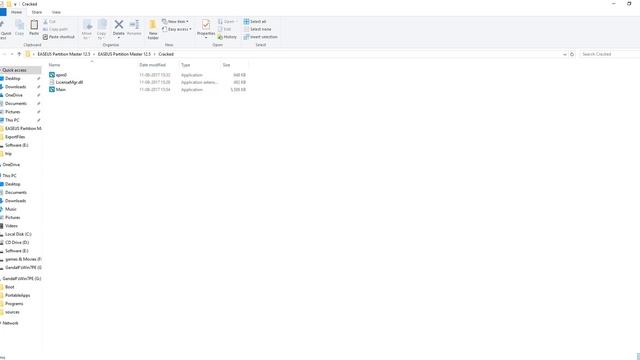This screenshot has width=640, height=360.
Task: Create a New folder from the ribbon
Action: pyautogui.click(x=153, y=29)
